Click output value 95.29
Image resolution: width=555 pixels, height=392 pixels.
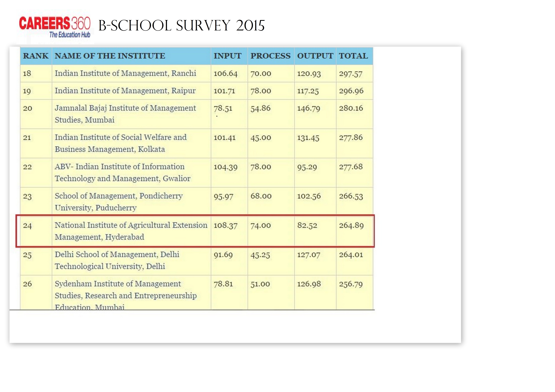[307, 167]
